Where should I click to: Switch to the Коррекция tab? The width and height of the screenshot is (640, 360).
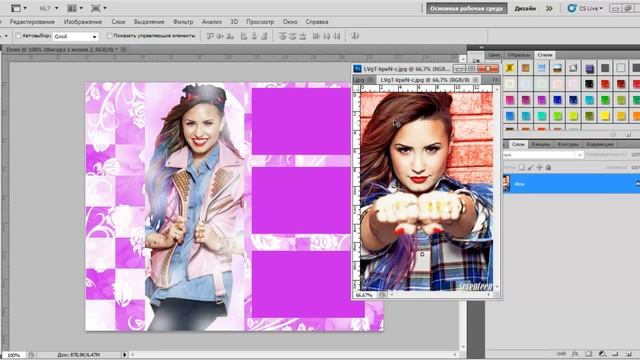pos(600,144)
